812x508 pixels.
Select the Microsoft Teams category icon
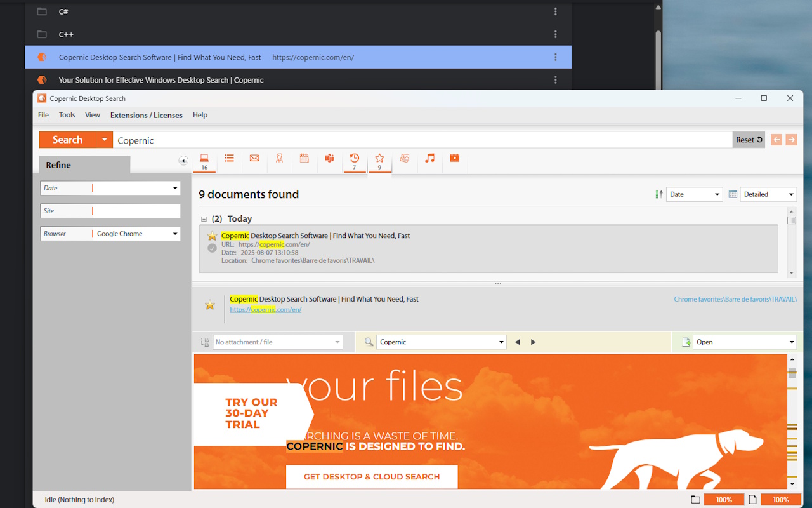(329, 159)
